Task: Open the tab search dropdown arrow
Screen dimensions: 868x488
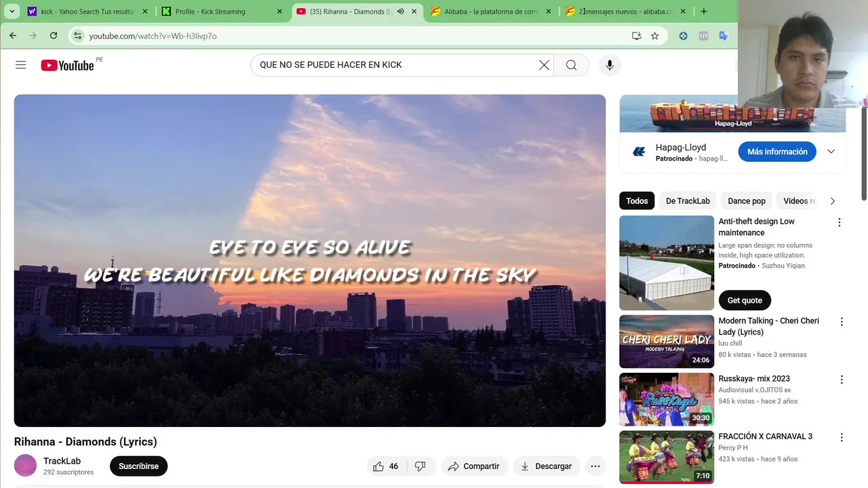Action: (12, 12)
